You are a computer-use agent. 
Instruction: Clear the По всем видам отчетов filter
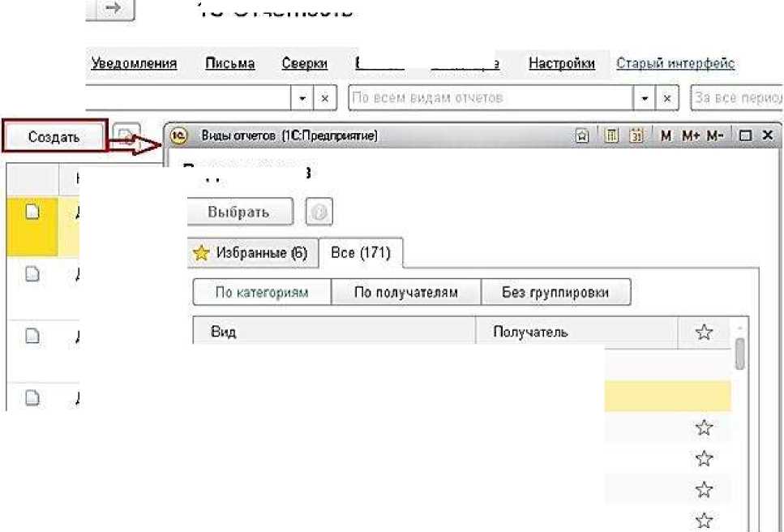667,98
